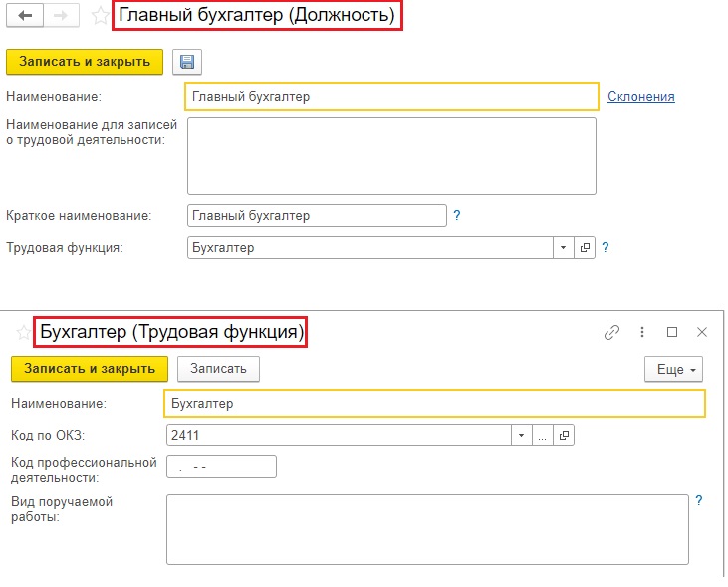Copy link via the chain icon
This screenshot has width=728, height=587.
(611, 332)
